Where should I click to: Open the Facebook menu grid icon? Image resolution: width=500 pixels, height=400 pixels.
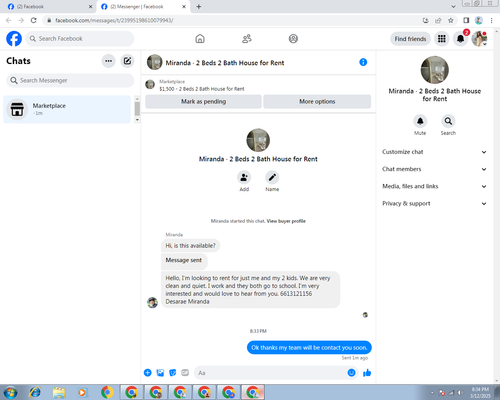(442, 39)
